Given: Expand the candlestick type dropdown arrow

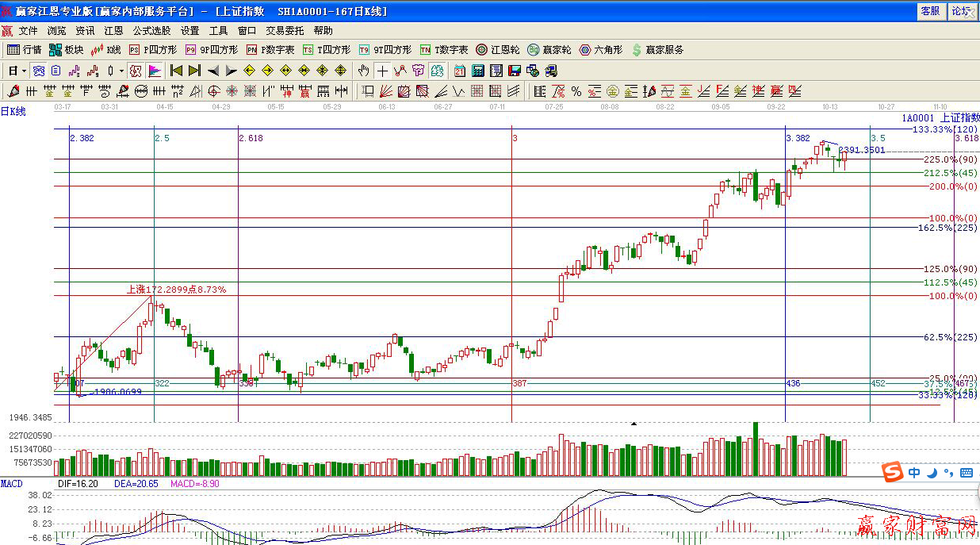Looking at the screenshot, I should pos(121,71).
